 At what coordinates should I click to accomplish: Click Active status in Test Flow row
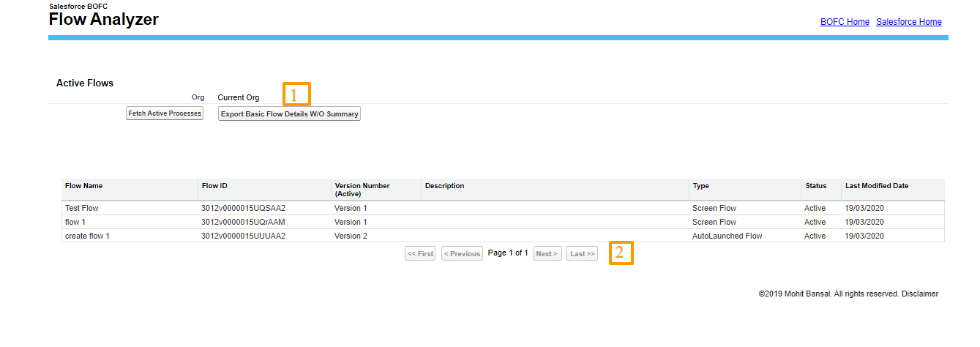(x=815, y=208)
